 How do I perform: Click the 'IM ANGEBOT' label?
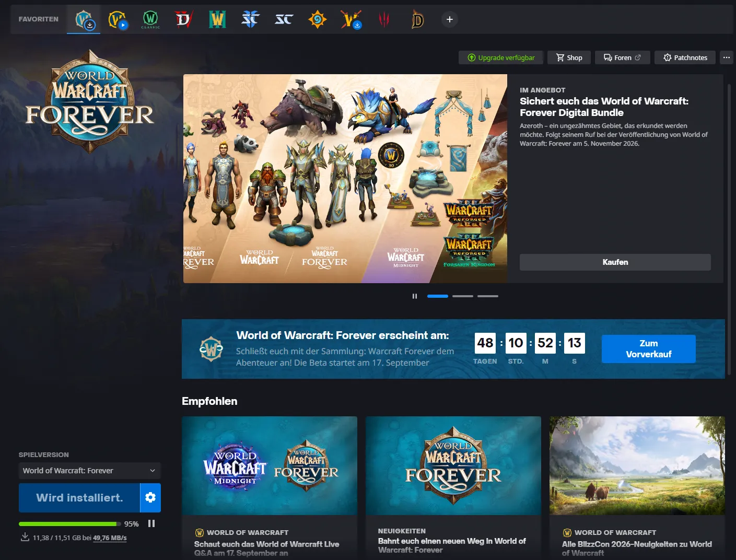click(542, 90)
